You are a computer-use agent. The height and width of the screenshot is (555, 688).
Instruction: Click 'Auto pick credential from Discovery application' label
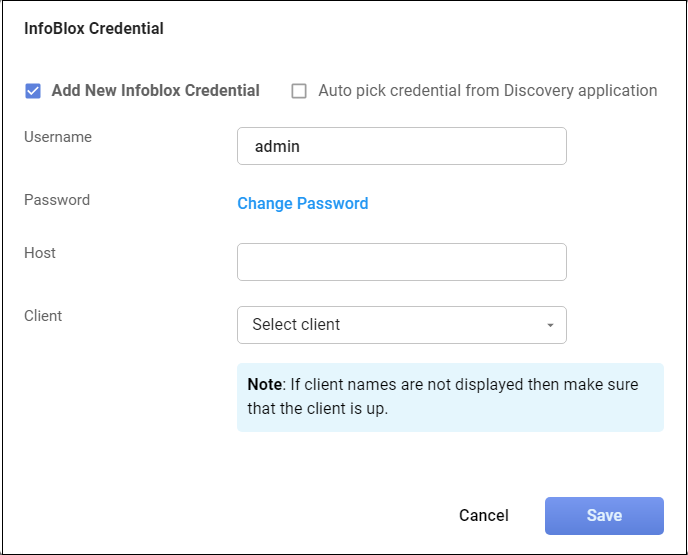[487, 91]
